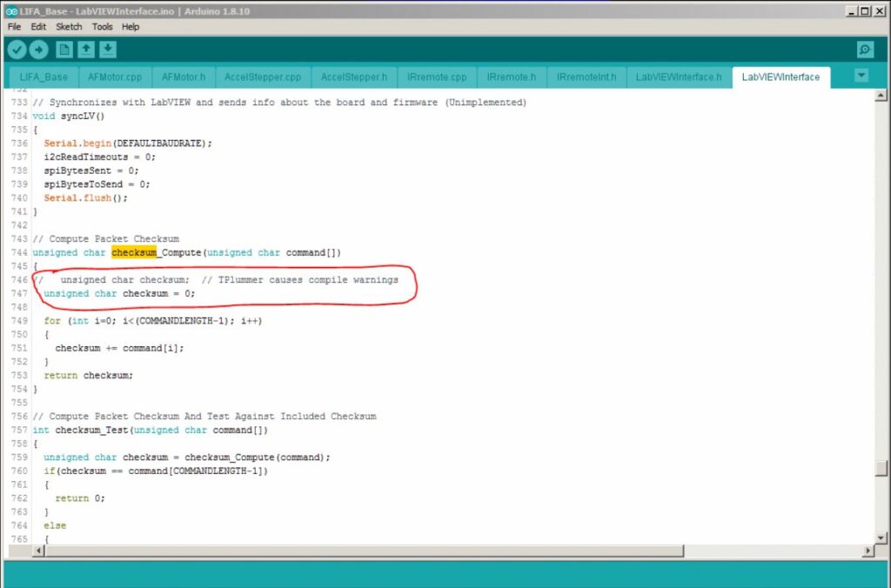Open a sketch with the Open icon
This screenshot has height=588, width=891.
tap(86, 50)
